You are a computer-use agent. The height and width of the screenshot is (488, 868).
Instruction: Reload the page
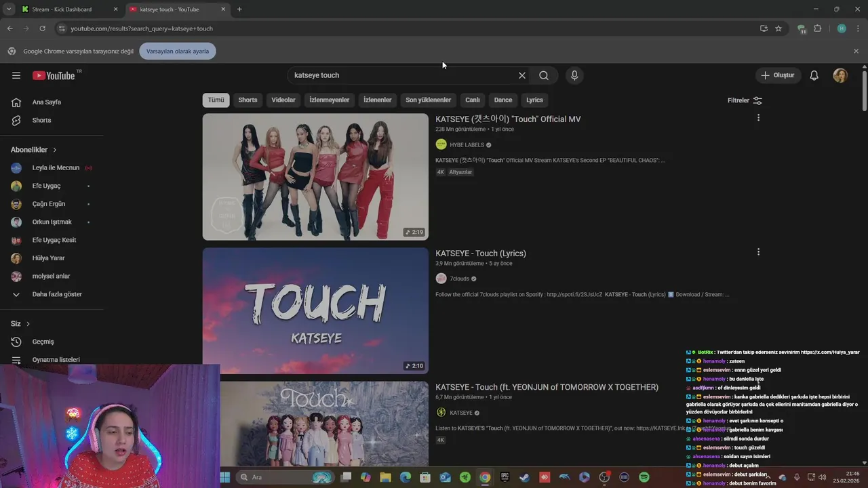pos(42,28)
